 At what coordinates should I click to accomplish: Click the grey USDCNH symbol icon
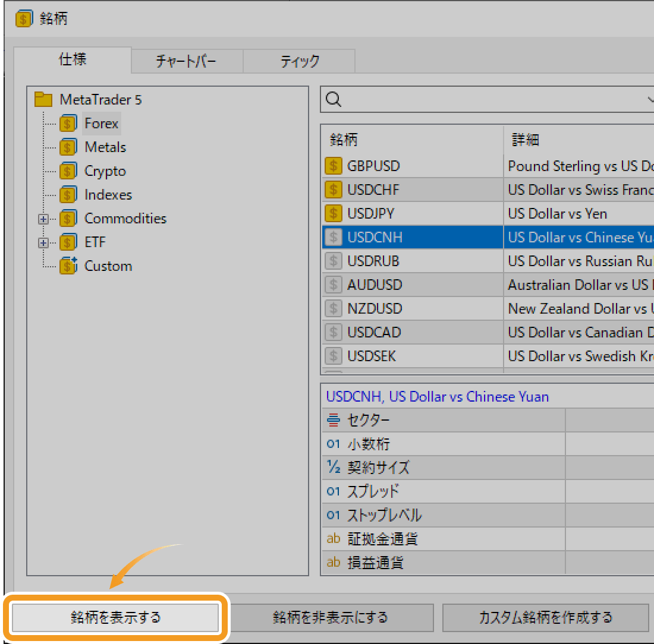pos(334,237)
